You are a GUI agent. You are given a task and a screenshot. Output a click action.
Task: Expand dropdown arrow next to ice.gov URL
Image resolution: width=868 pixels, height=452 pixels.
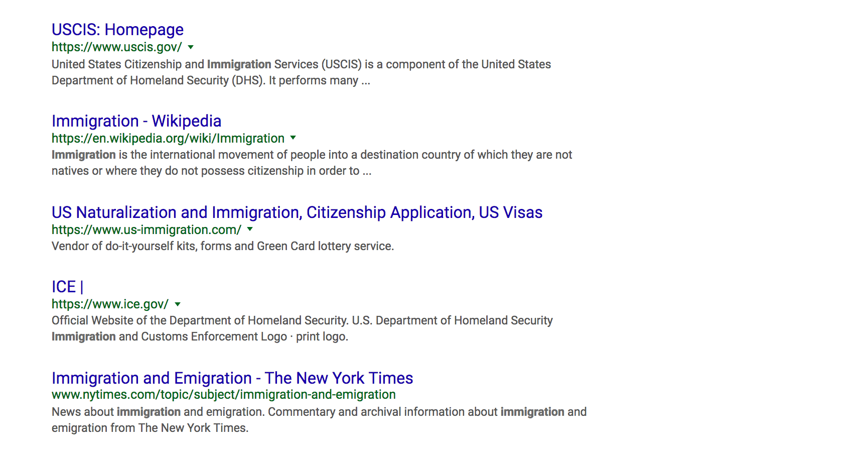coord(178,304)
